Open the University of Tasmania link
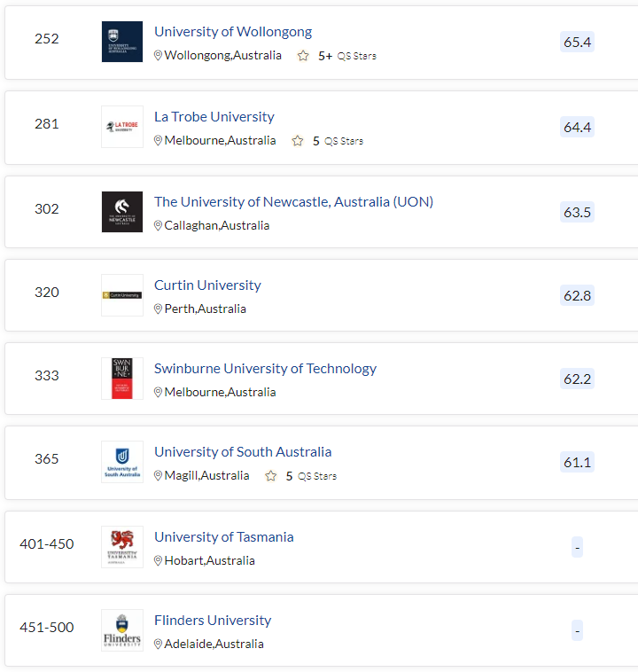The image size is (638, 672). pyautogui.click(x=223, y=537)
